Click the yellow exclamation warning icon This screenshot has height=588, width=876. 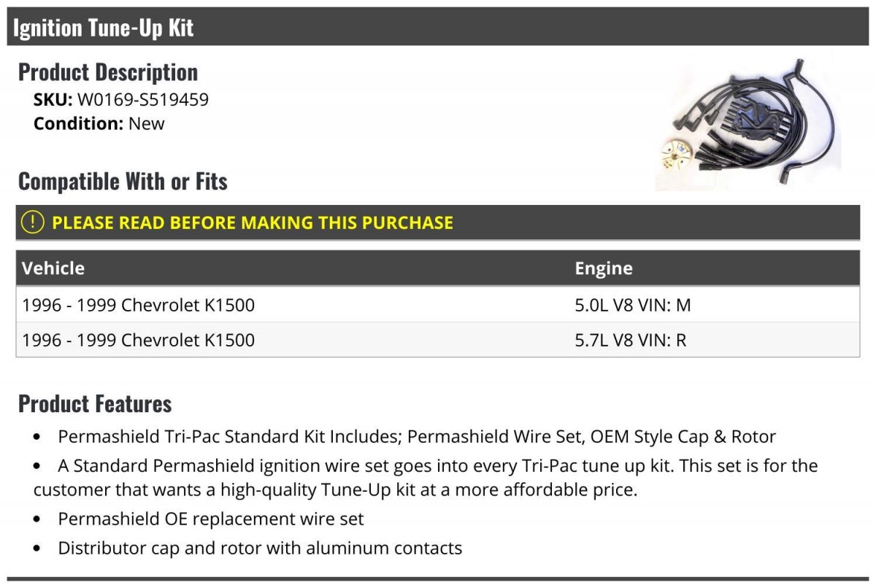click(33, 222)
